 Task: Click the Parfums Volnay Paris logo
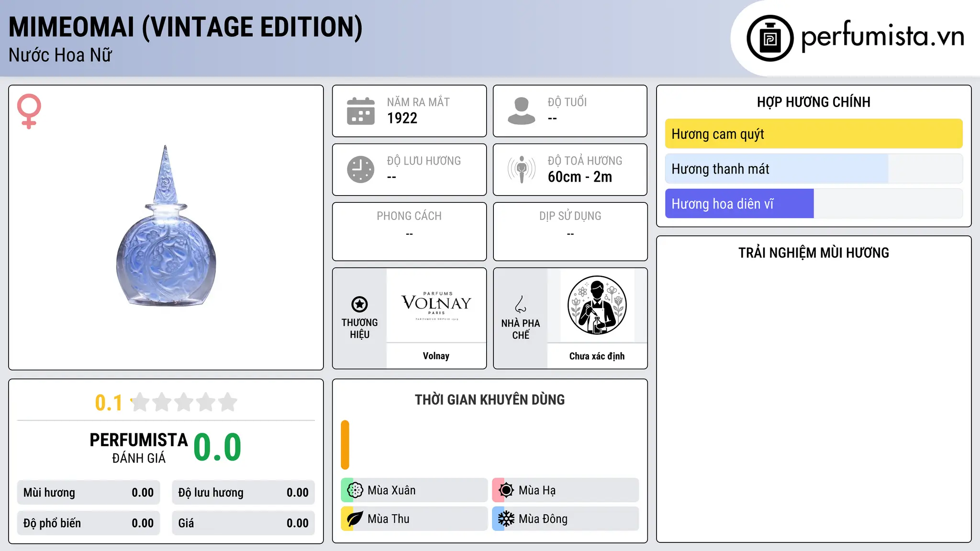click(436, 306)
